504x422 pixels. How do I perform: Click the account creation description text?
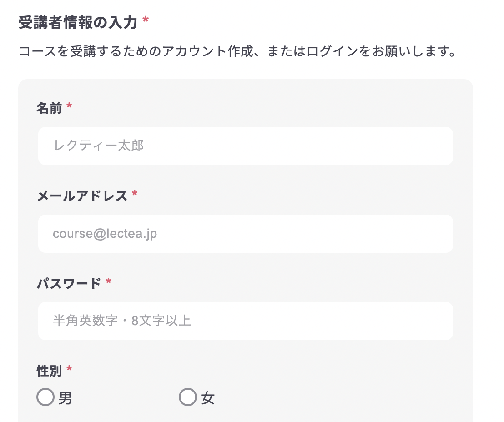[x=237, y=51]
